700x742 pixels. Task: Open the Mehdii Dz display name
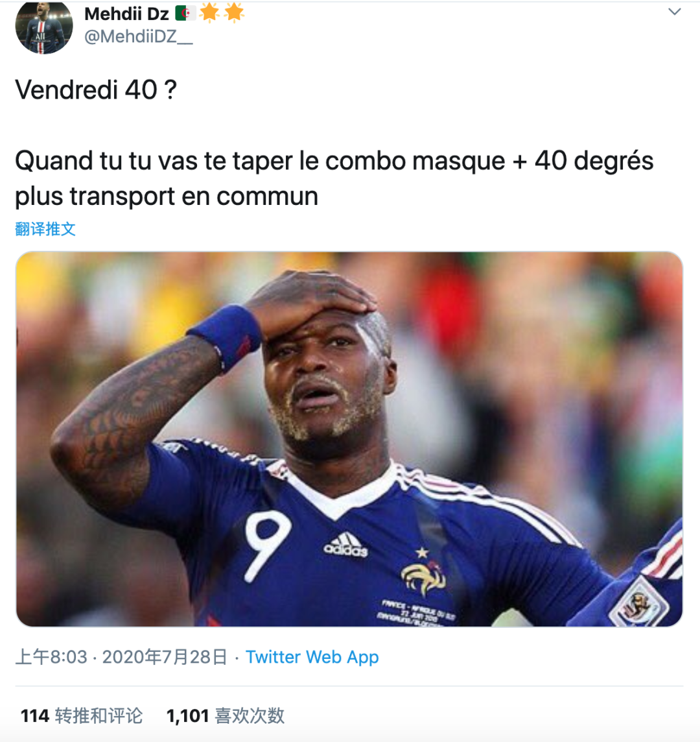(126, 14)
